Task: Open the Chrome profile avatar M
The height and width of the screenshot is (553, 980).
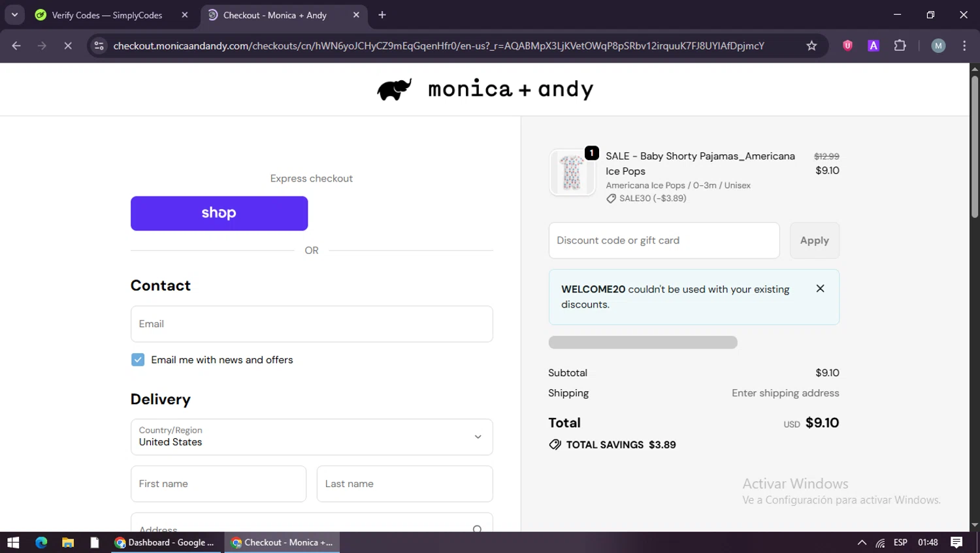Action: point(938,46)
